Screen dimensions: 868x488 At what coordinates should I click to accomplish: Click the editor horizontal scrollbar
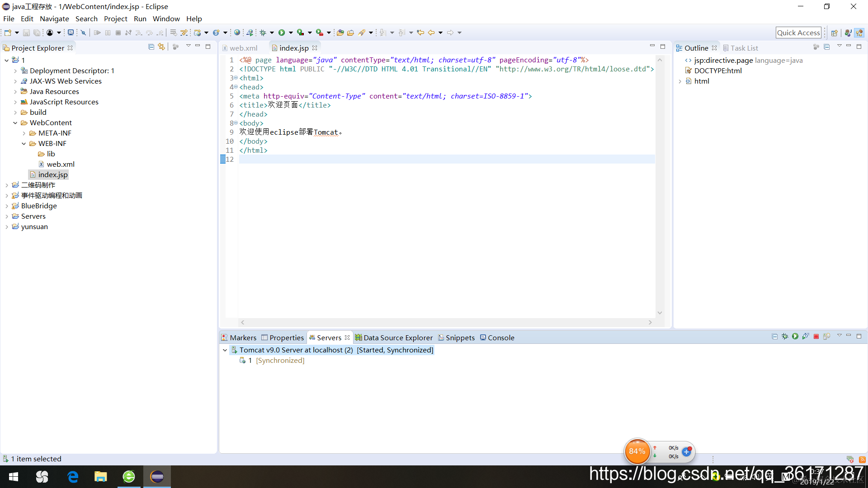(446, 322)
